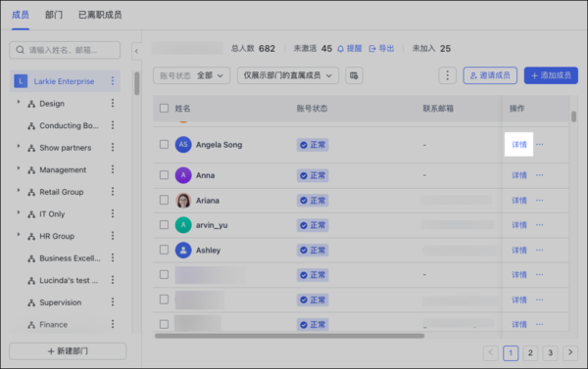The height and width of the screenshot is (369, 588).
Task: Open options menu for Management department
Action: click(x=113, y=169)
